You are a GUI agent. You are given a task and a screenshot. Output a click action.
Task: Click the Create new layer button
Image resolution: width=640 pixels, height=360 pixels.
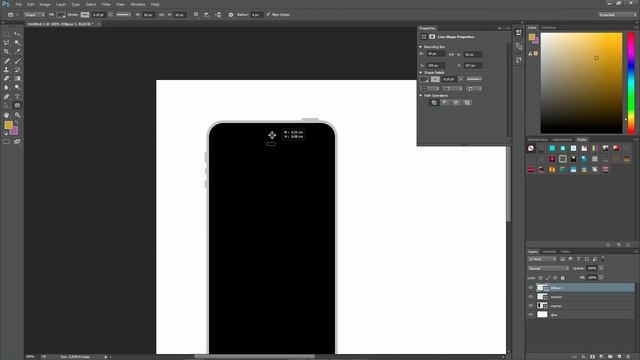(619, 357)
